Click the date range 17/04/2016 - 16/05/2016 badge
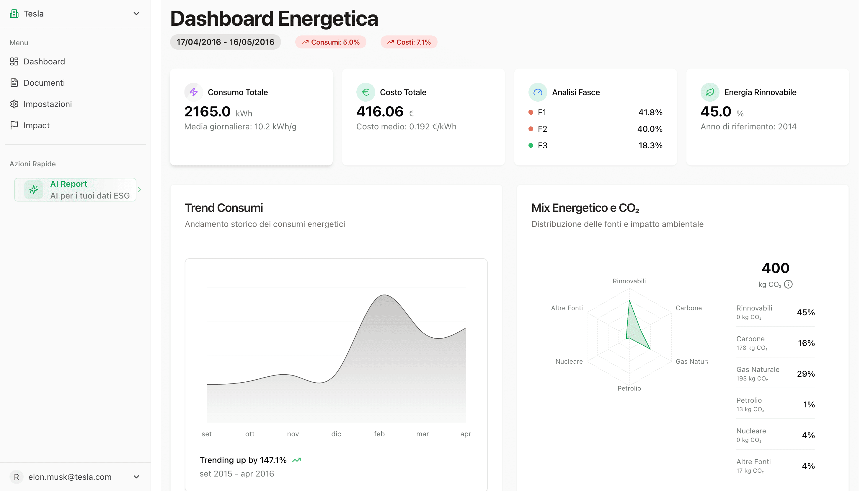Screen dimensions: 868x491 tap(226, 42)
